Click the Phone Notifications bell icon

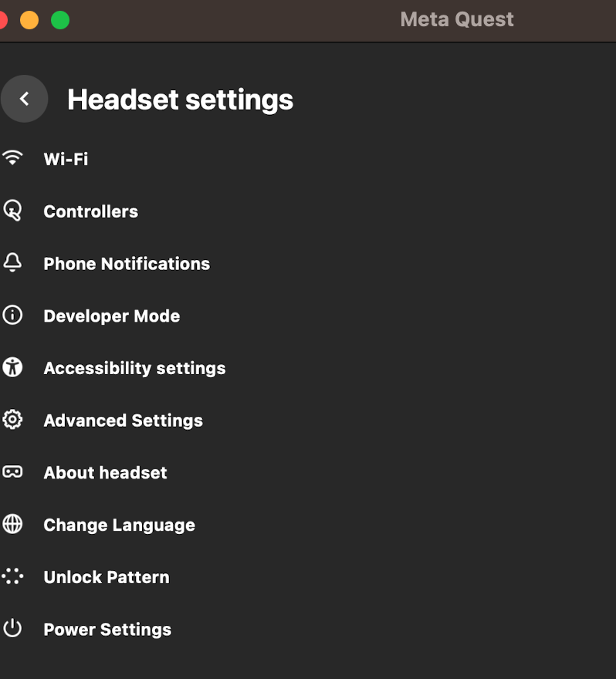pyautogui.click(x=12, y=262)
